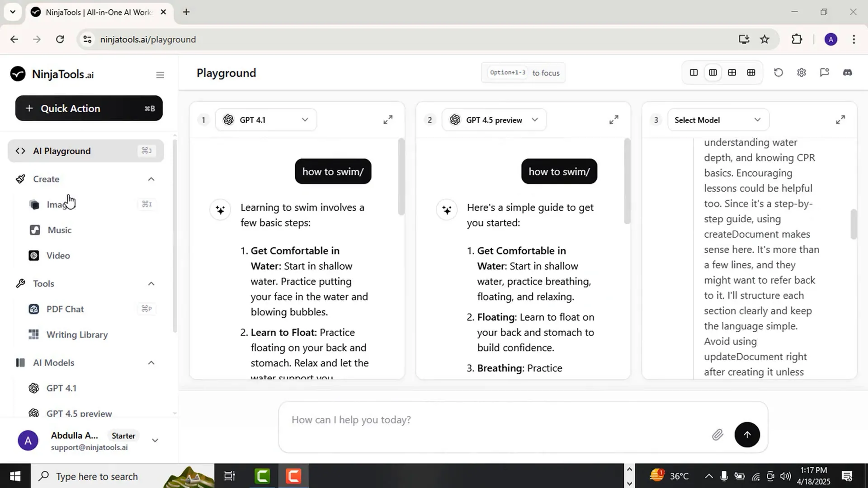Click panel 1 vertical scrollbar

click(x=401, y=177)
